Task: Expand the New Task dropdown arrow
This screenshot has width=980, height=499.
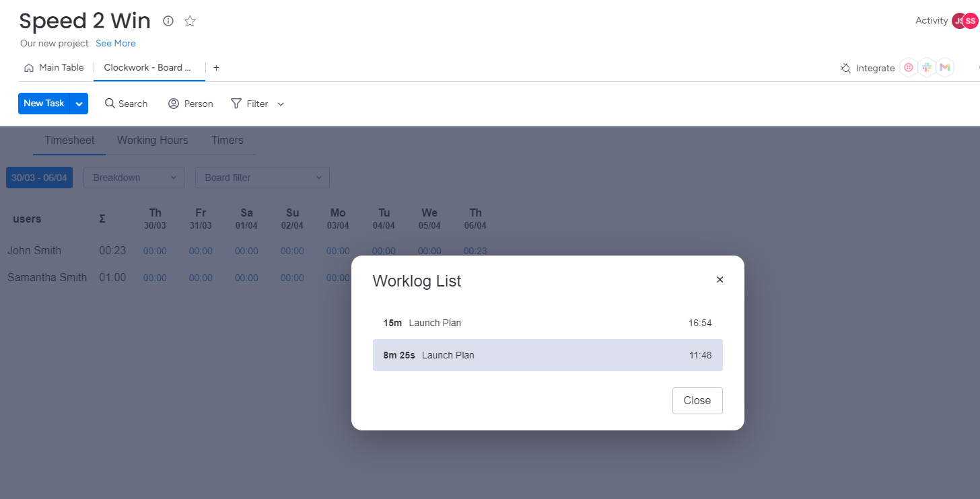Action: [79, 104]
